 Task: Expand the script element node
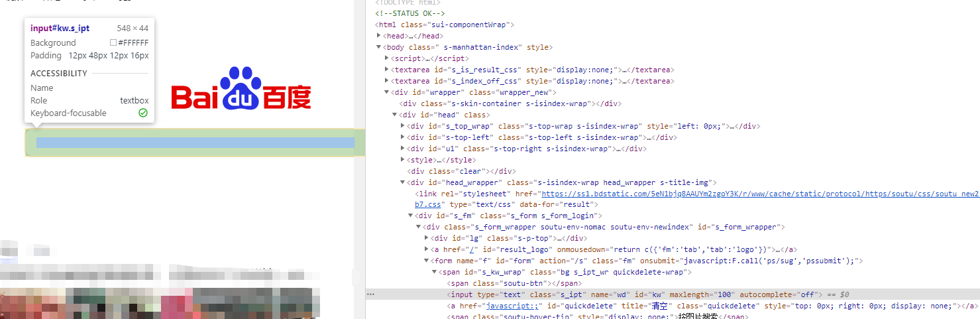point(387,58)
